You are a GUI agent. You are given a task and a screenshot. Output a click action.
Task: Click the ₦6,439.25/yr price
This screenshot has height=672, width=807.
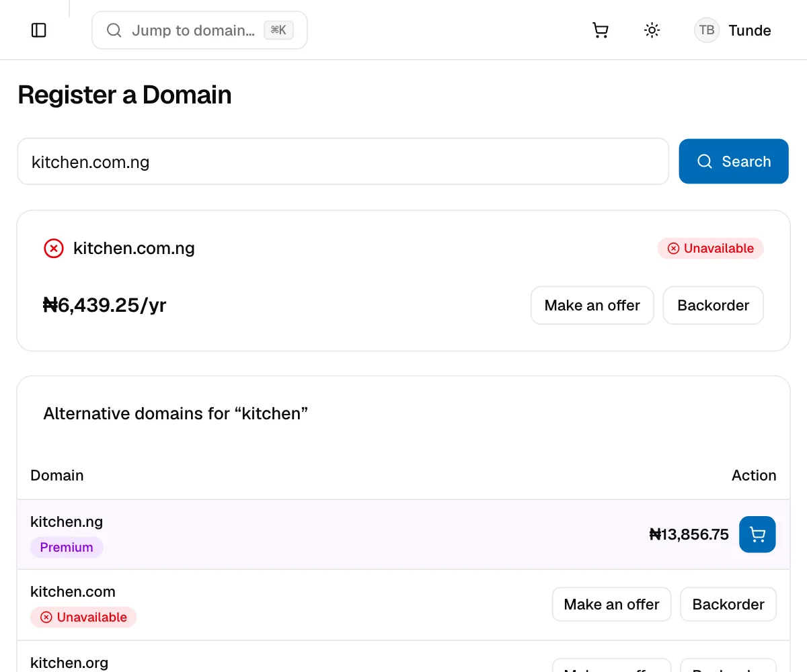click(105, 305)
